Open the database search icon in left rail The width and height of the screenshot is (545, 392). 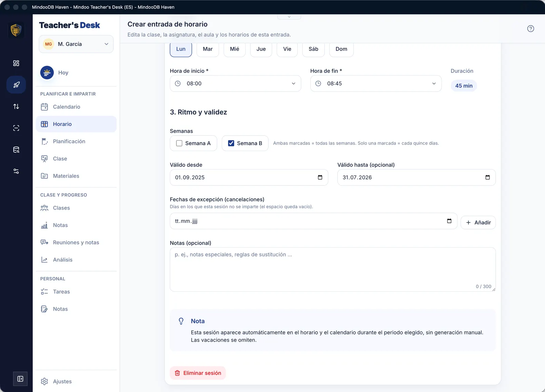[x=16, y=150]
